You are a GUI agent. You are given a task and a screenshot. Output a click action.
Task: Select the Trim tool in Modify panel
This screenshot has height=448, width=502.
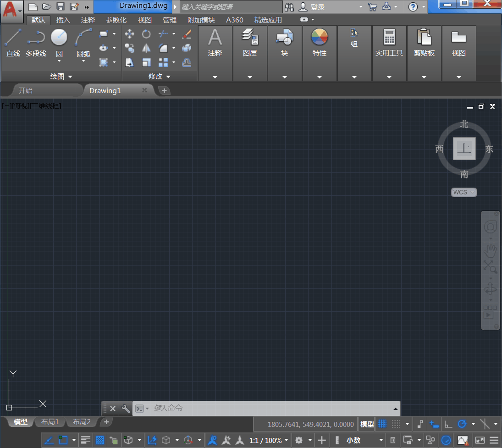pyautogui.click(x=163, y=33)
